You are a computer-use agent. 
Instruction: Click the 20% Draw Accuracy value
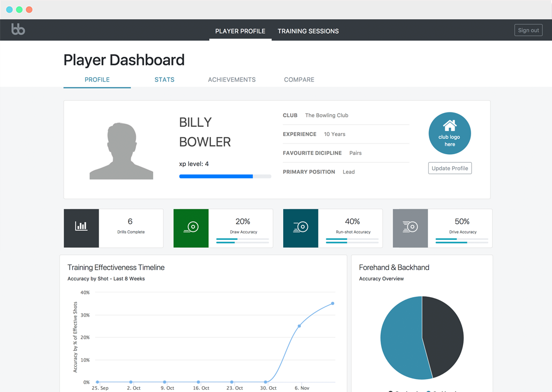click(243, 222)
